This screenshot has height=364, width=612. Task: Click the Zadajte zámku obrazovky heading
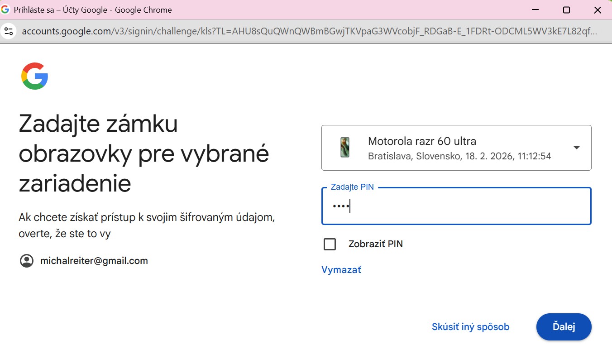point(143,154)
